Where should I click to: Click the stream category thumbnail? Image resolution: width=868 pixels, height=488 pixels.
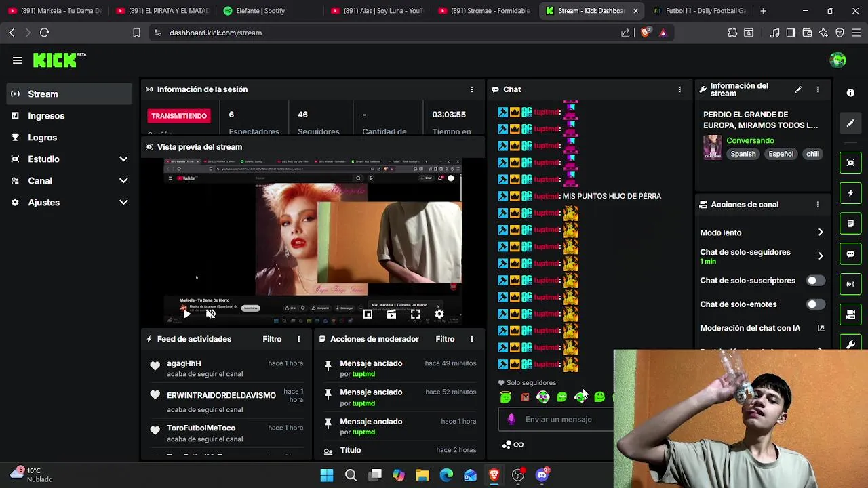pyautogui.click(x=713, y=146)
